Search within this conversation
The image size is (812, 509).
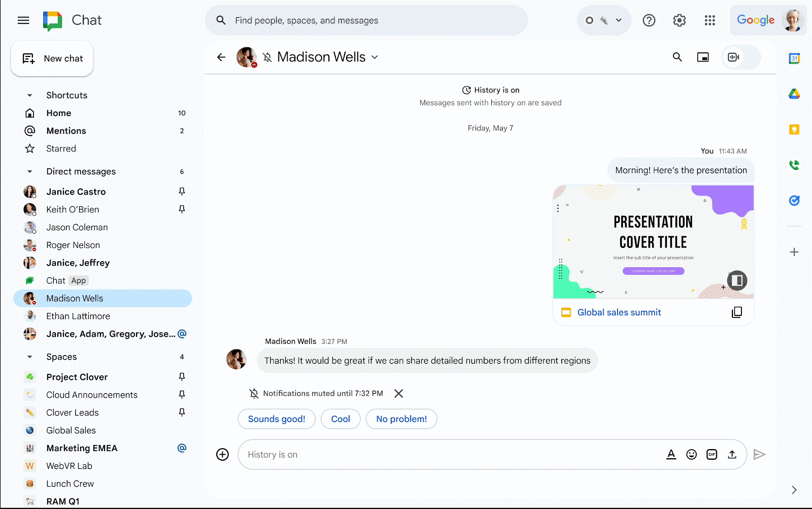[x=677, y=57]
